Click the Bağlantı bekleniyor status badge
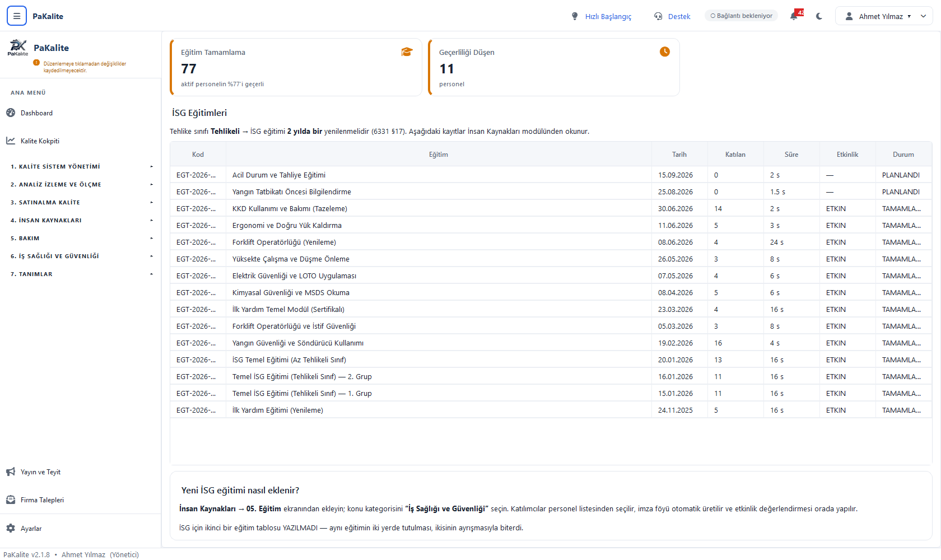Screen dimensions: 941x560 pyautogui.click(x=741, y=16)
